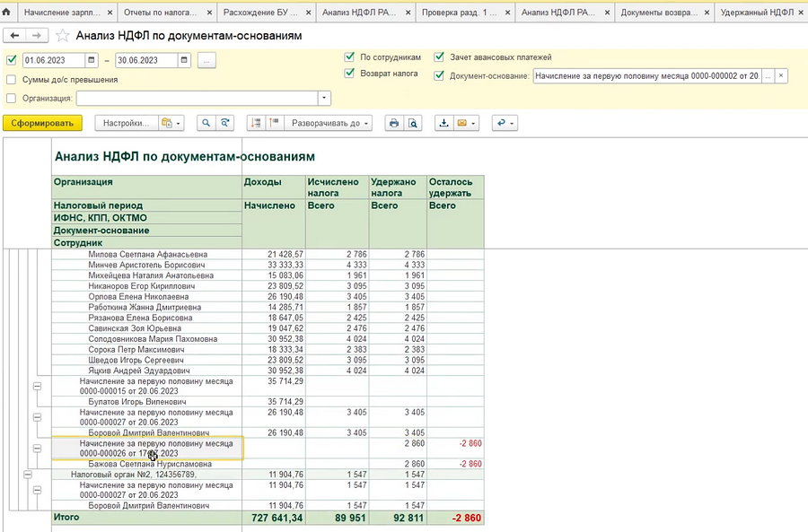This screenshot has height=532, width=808.
Task: Switch to Удержанный НДФЛ tab
Action: click(x=757, y=13)
